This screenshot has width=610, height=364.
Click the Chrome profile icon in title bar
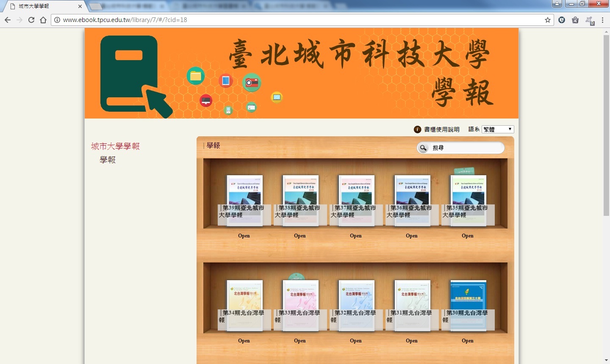click(557, 4)
